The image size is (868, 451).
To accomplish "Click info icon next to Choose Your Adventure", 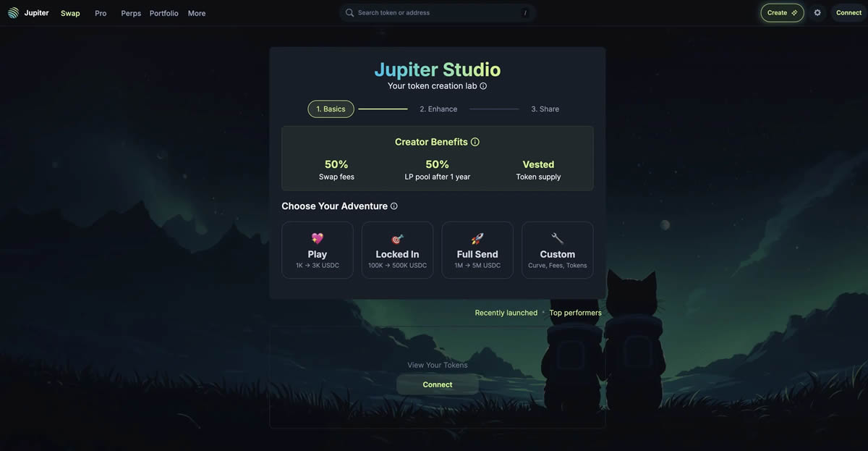I will point(394,206).
